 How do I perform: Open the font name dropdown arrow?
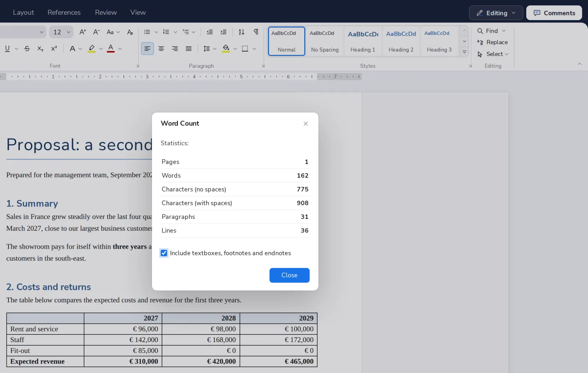[x=42, y=32]
